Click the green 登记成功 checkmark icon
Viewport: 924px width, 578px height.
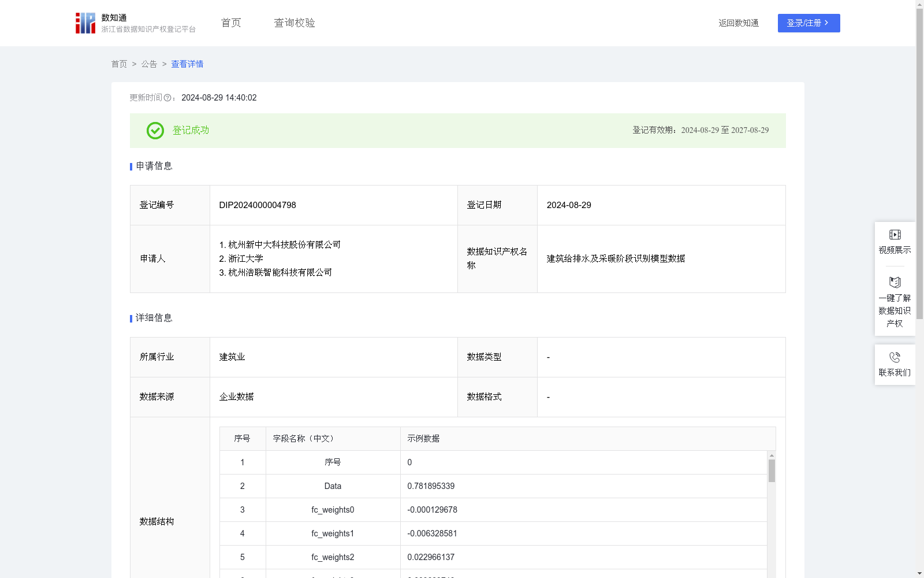[x=155, y=131]
